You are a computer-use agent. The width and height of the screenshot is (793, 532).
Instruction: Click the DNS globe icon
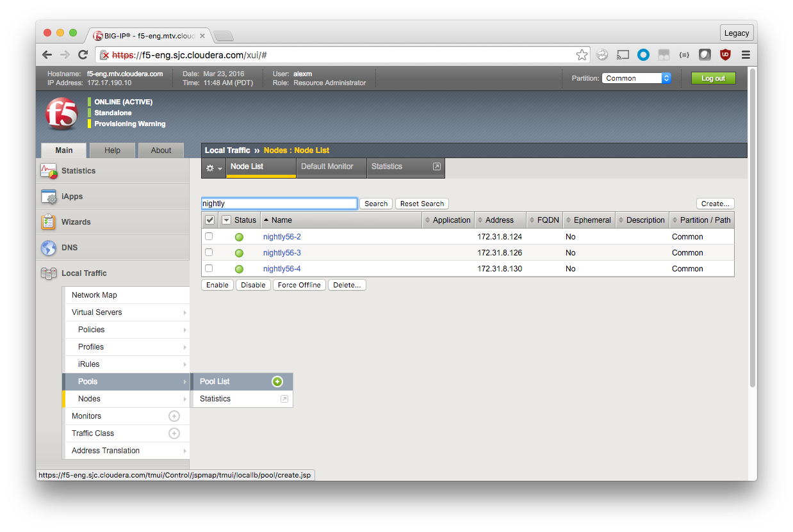(x=49, y=248)
